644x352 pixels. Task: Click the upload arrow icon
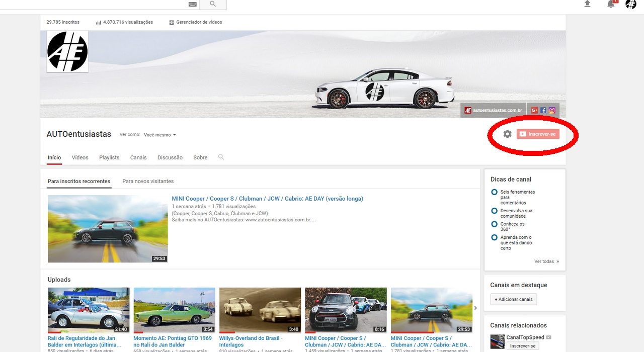[x=587, y=4]
